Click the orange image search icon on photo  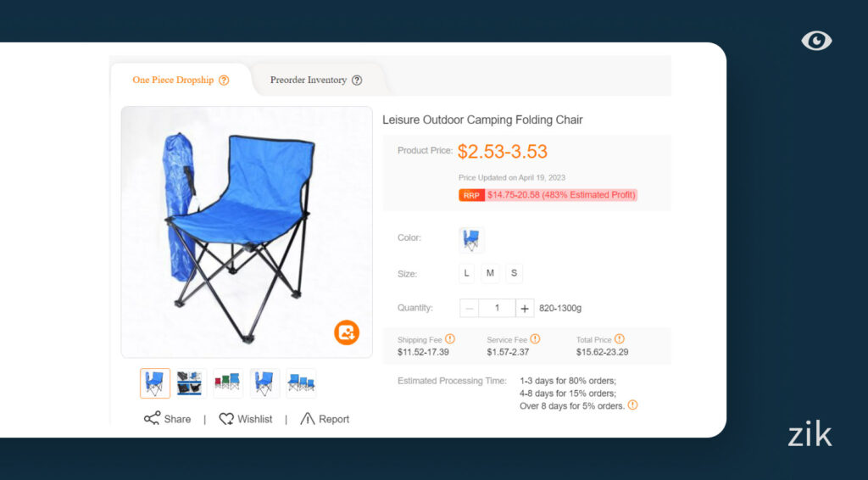pyautogui.click(x=347, y=332)
